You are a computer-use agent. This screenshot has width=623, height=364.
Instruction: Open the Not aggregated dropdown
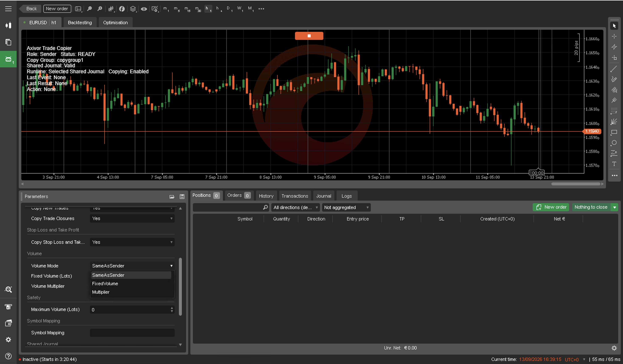pos(346,207)
